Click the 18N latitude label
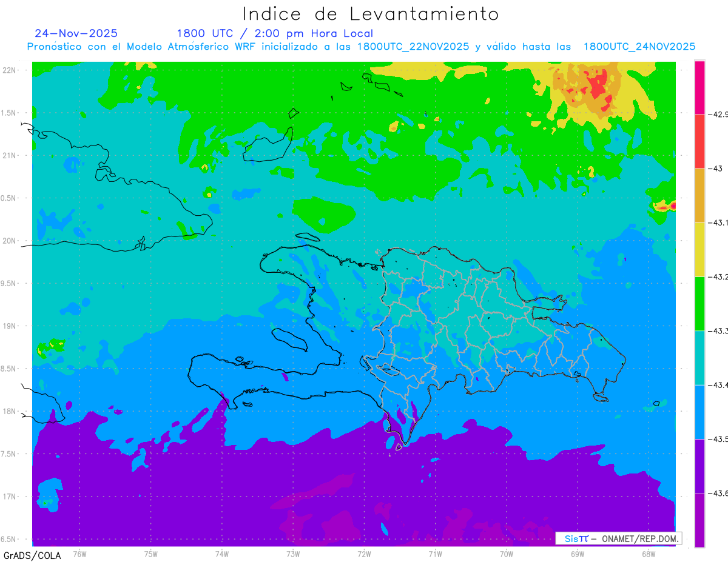728x562 pixels. tap(9, 411)
